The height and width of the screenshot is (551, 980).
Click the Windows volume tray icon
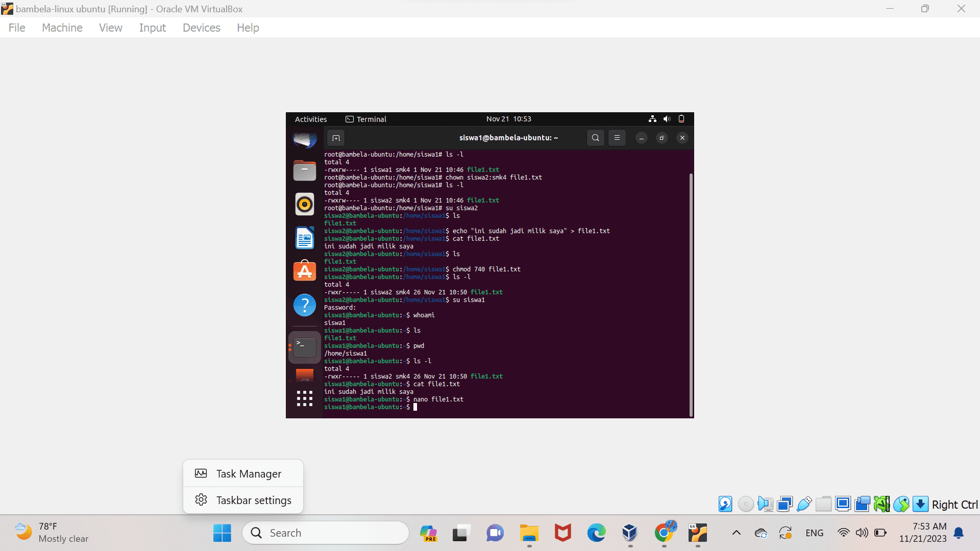(x=862, y=533)
